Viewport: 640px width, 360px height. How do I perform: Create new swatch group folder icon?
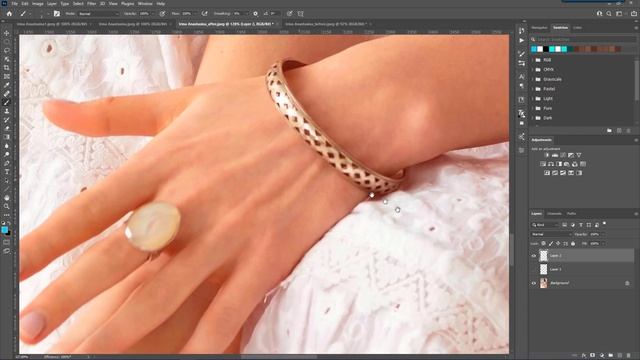609,131
